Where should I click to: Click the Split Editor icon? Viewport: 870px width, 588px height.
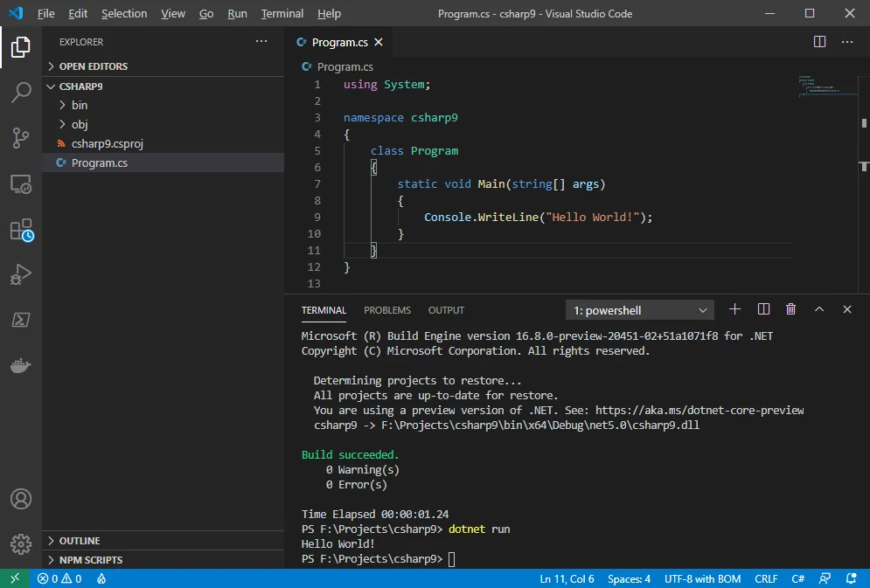819,42
